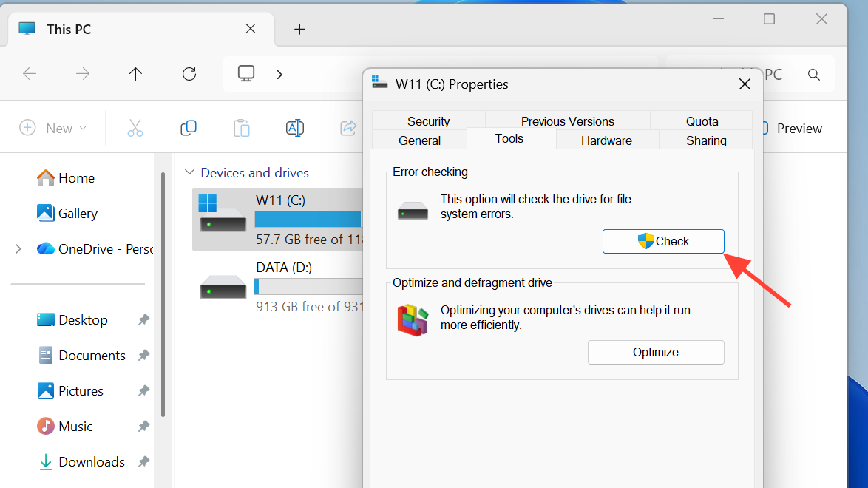
Task: Click the W11 (C:) storage usage bar
Action: pos(308,220)
